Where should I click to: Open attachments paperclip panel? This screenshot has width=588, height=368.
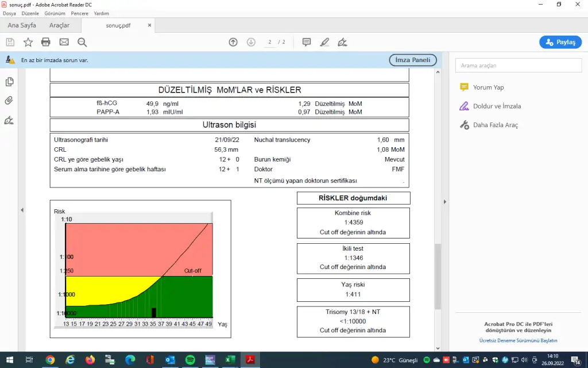pyautogui.click(x=9, y=101)
